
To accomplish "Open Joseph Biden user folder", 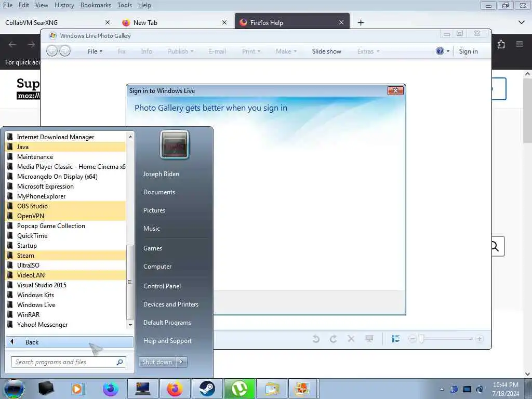I will tap(161, 174).
